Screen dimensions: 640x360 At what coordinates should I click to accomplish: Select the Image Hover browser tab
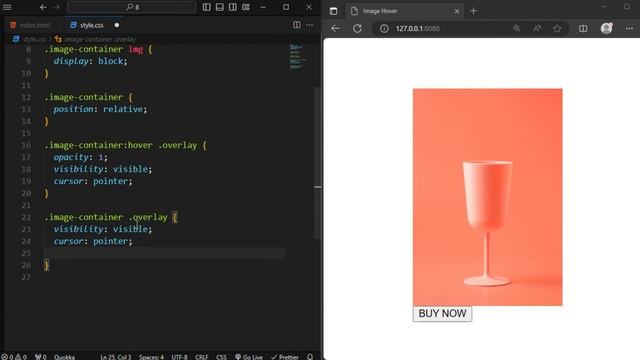coord(404,11)
